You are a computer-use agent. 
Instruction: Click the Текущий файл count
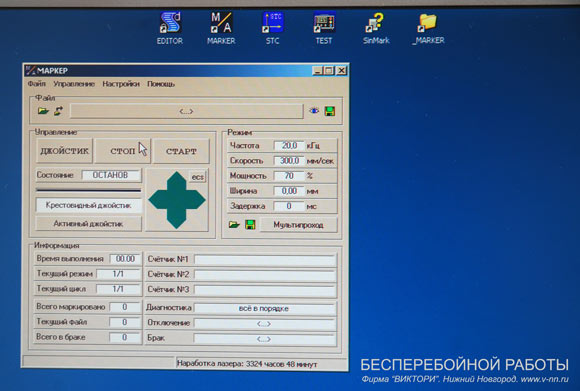click(x=125, y=322)
